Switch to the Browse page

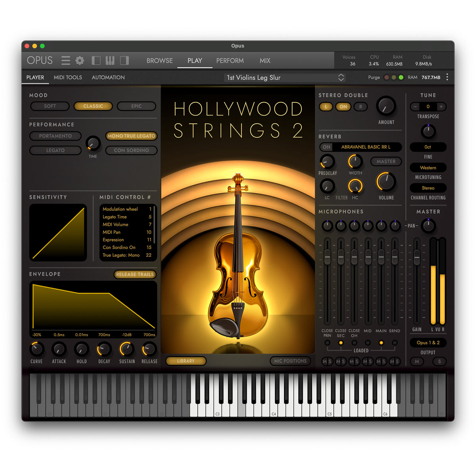coord(159,61)
